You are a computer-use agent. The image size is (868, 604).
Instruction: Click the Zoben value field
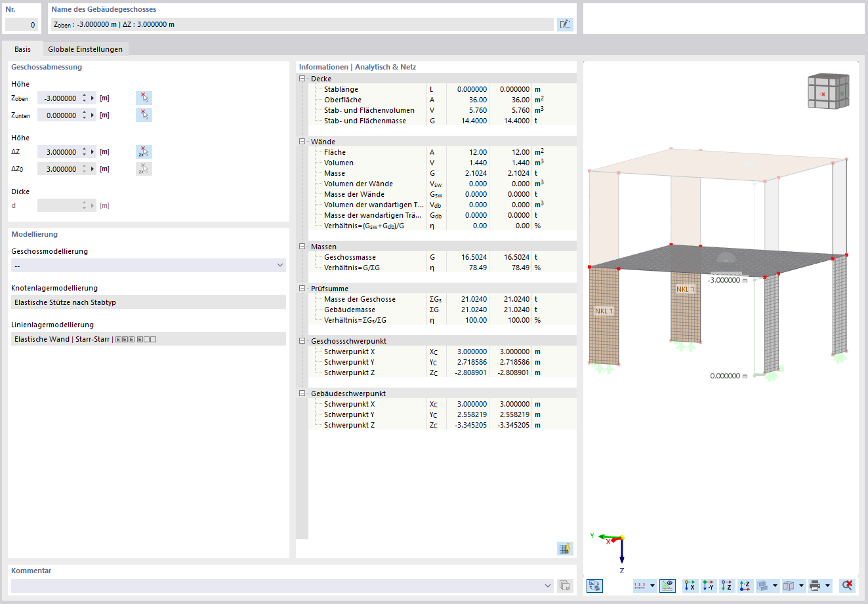click(58, 98)
